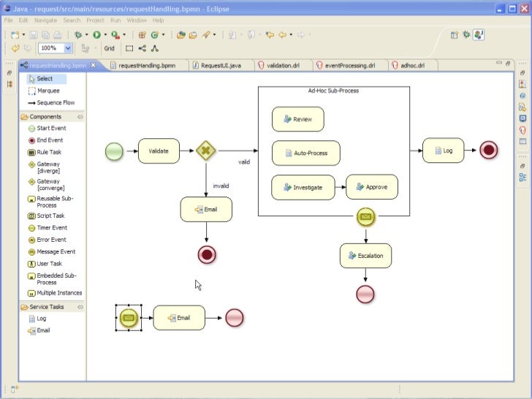Viewport: 532px width, 399px height.
Task: Open the Debug button dropdown arrow
Action: click(x=87, y=34)
